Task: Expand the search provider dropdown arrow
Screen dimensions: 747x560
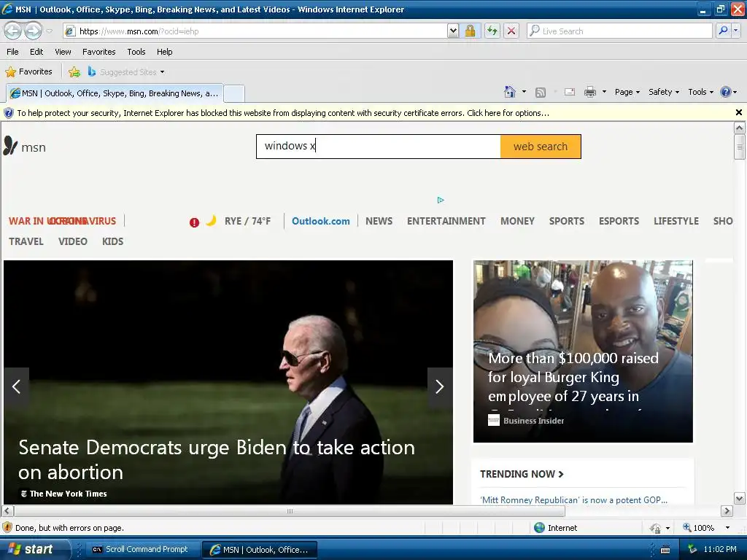Action: point(736,31)
